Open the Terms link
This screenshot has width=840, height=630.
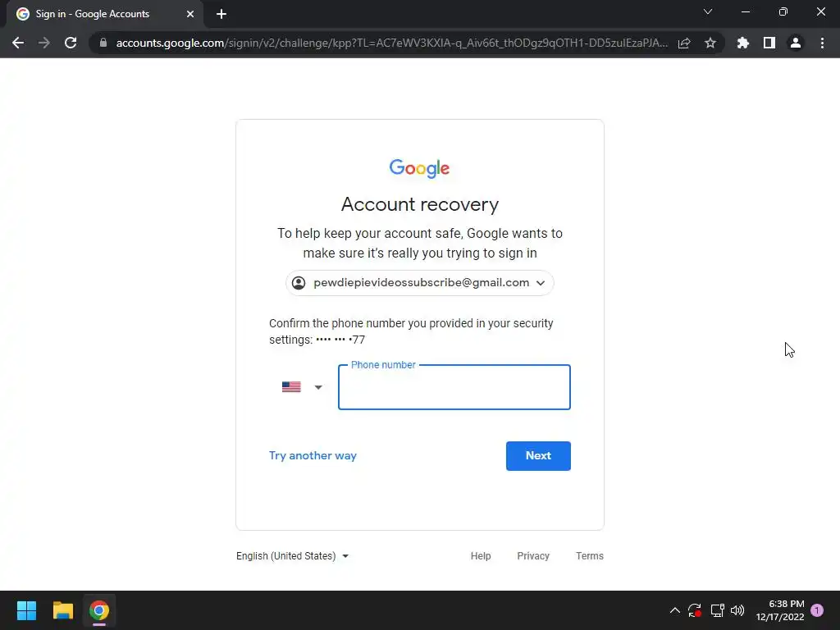click(x=589, y=556)
